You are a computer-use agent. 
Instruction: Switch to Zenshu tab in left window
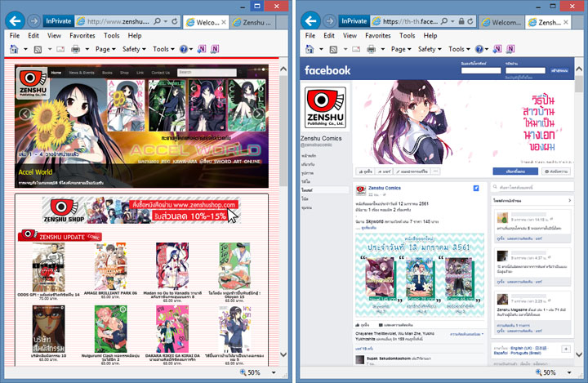[x=252, y=23]
